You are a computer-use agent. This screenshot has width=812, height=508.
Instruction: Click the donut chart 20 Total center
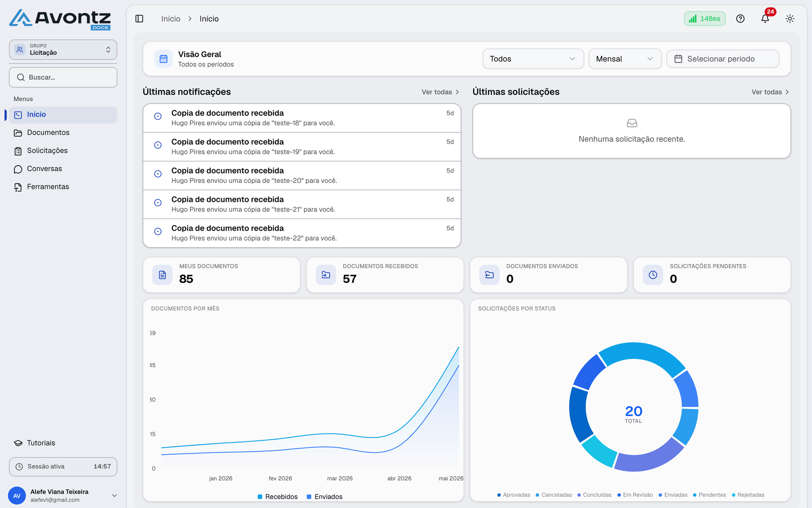pos(634,414)
